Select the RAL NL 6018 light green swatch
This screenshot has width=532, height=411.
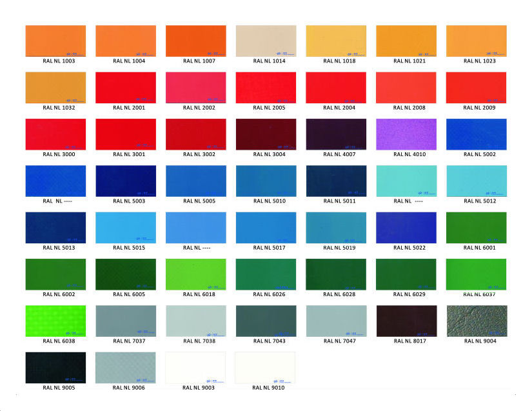pos(195,274)
